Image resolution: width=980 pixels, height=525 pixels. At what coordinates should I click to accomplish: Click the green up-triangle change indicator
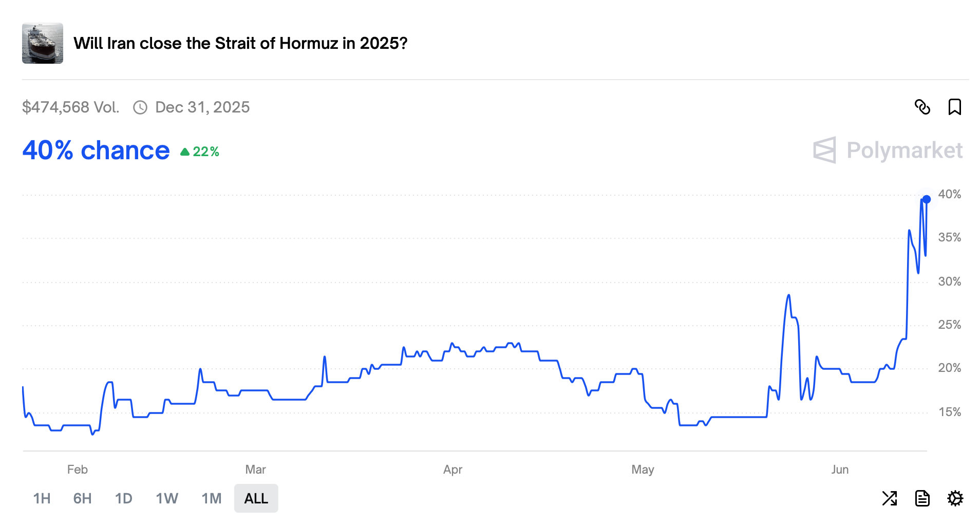[x=185, y=152]
